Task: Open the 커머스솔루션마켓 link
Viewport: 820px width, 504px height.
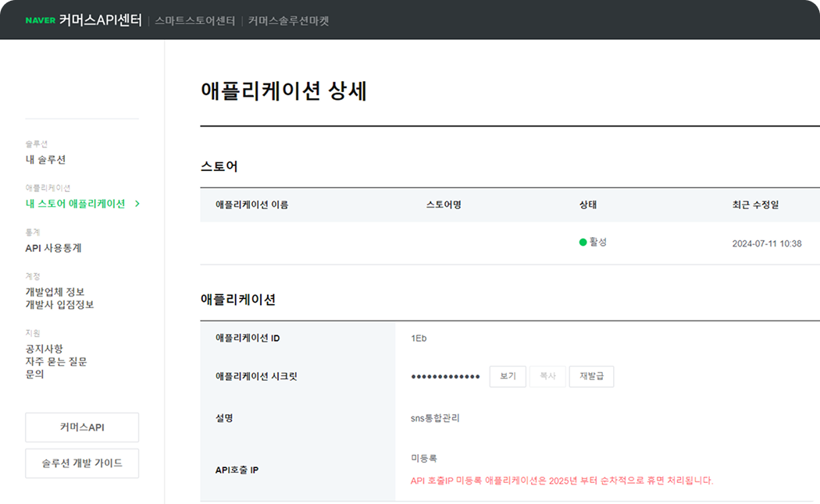Action: (x=288, y=21)
